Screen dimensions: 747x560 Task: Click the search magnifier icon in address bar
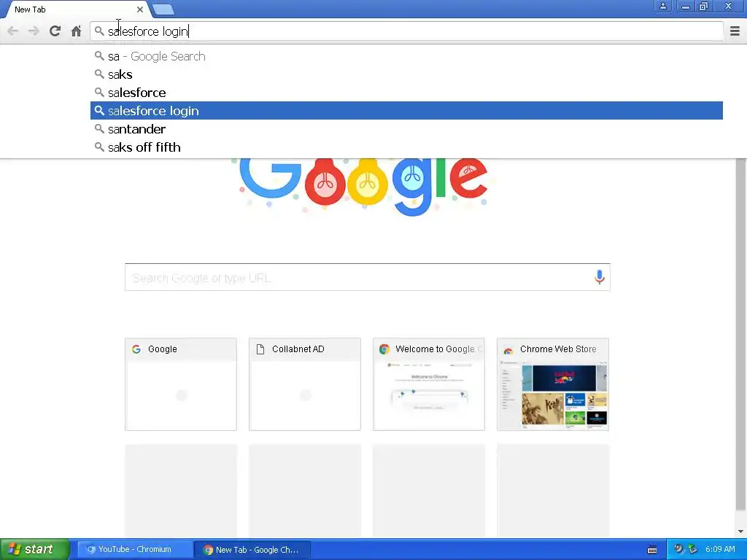(x=99, y=31)
